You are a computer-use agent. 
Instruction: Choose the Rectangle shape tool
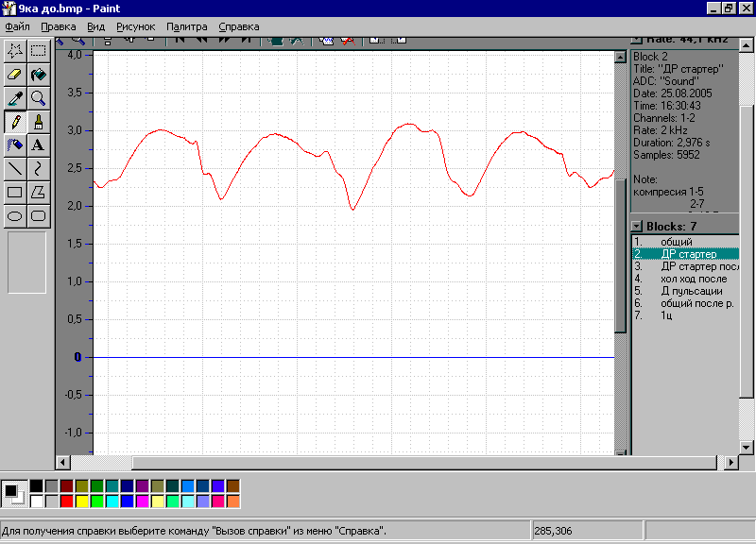(x=15, y=193)
